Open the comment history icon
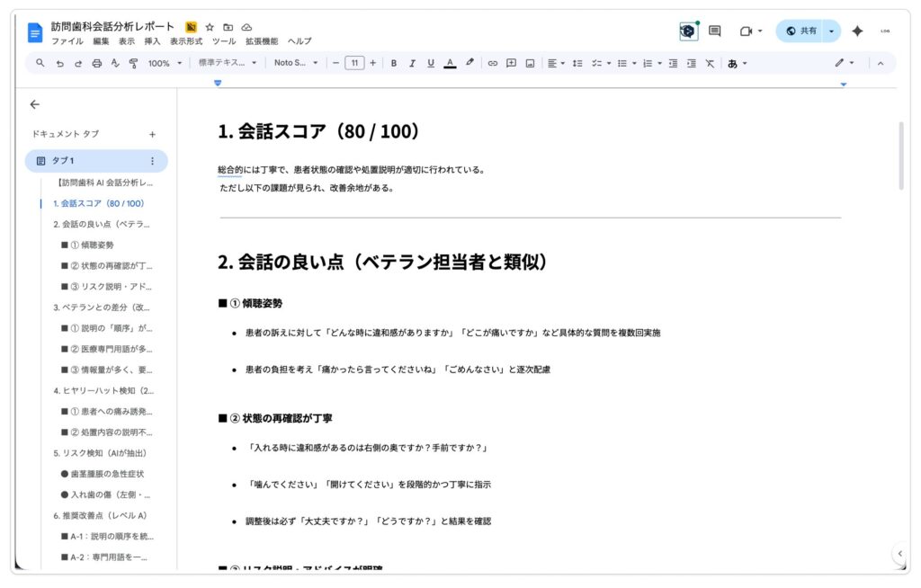Viewport: 921px width, 588px height. coord(714,31)
